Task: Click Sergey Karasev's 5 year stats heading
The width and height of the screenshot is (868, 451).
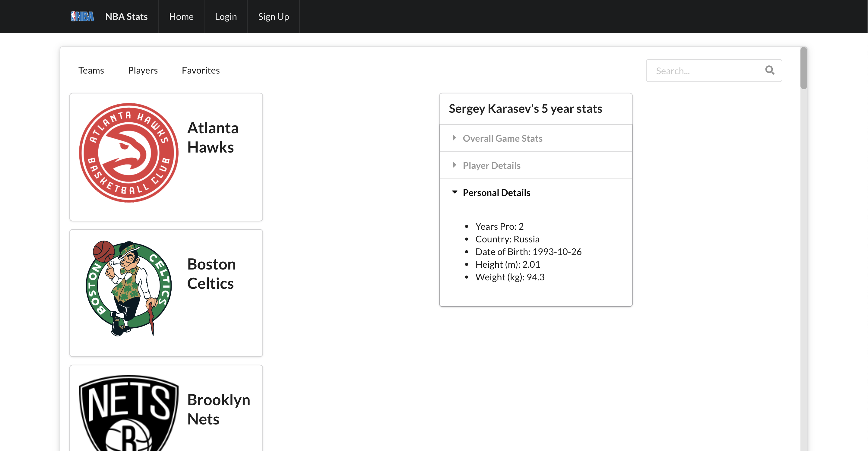Action: 525,109
